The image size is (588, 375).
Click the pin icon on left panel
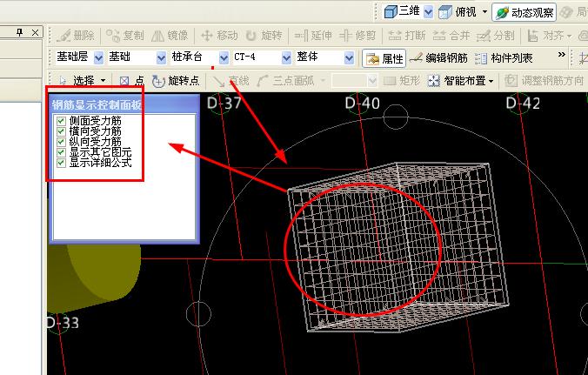[x=20, y=32]
